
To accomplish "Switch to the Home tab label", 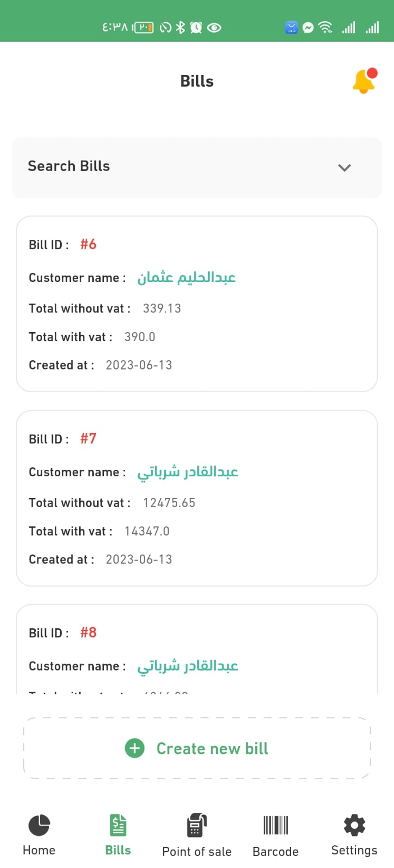I will 39,850.
